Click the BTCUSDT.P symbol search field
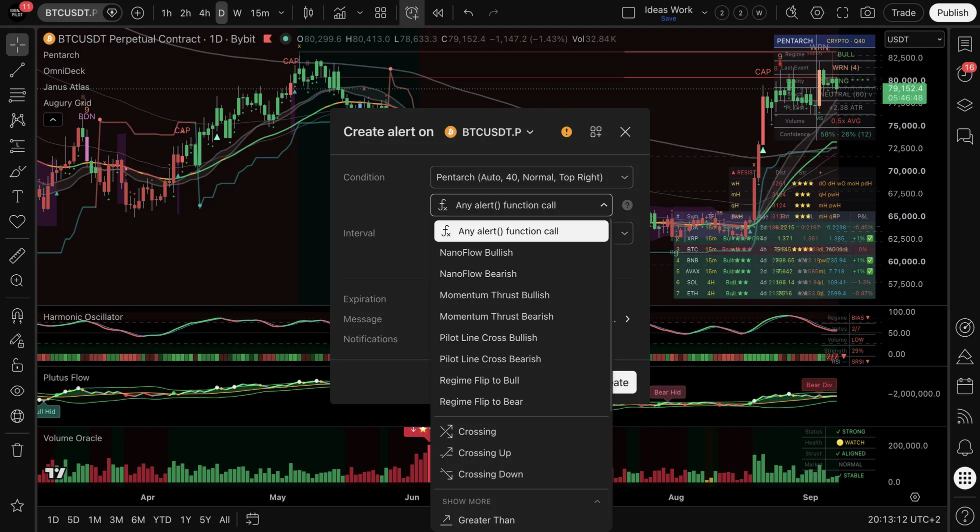The image size is (980, 532). tap(71, 13)
